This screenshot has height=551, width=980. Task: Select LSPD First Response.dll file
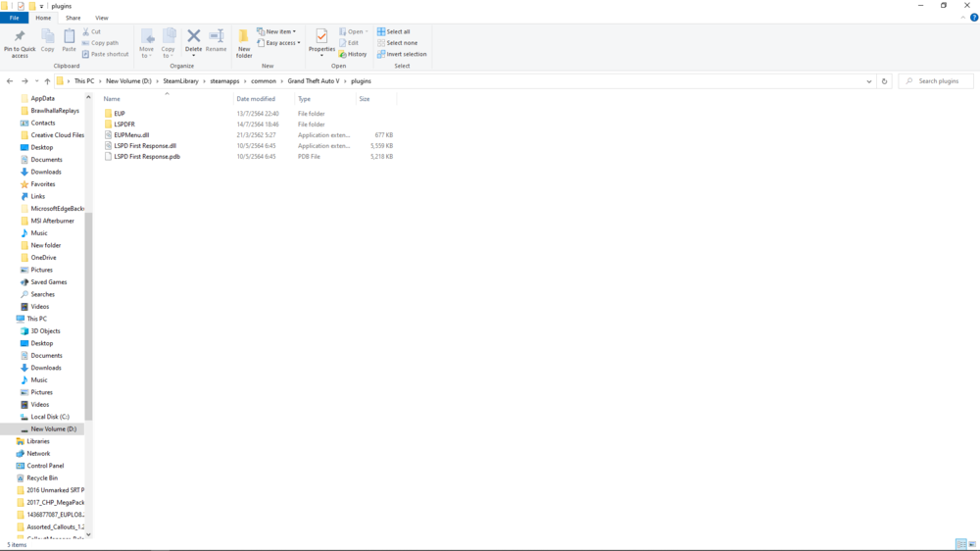[144, 146]
